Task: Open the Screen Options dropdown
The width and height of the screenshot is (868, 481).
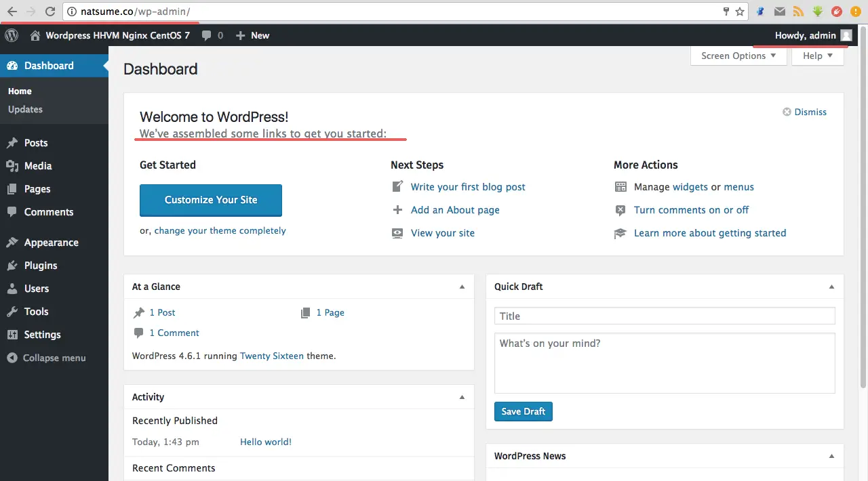Action: click(738, 56)
